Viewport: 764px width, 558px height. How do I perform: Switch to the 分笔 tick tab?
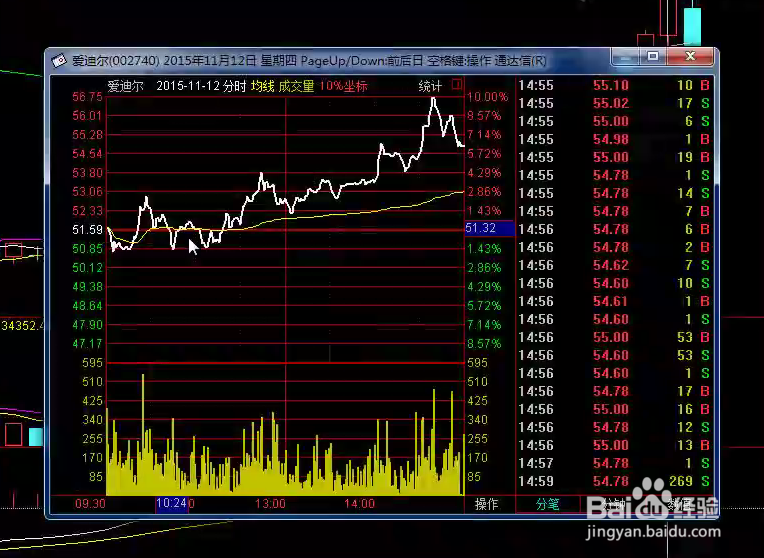548,504
